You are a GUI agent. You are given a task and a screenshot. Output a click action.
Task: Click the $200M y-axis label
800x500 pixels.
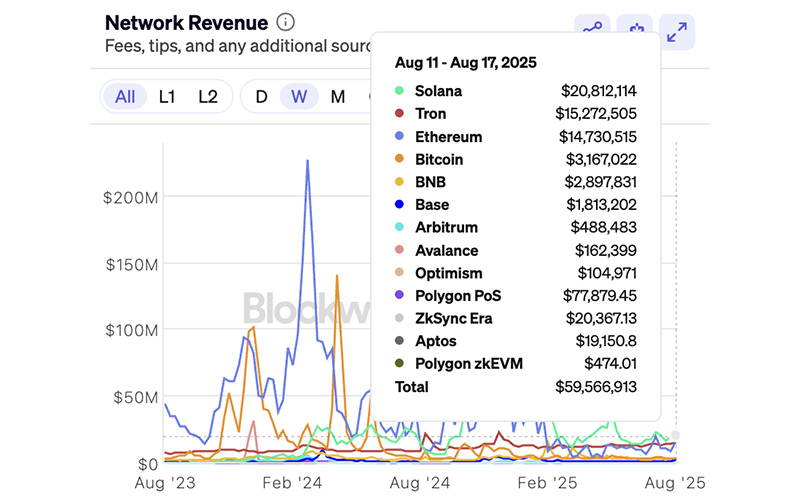click(131, 197)
